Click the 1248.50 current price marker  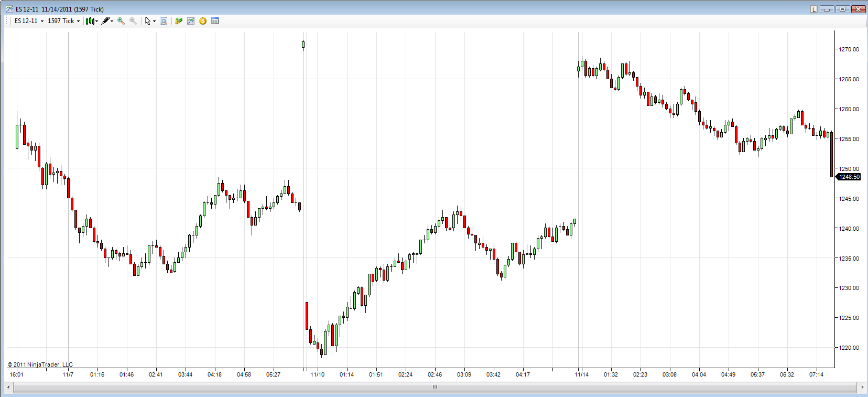tap(848, 177)
